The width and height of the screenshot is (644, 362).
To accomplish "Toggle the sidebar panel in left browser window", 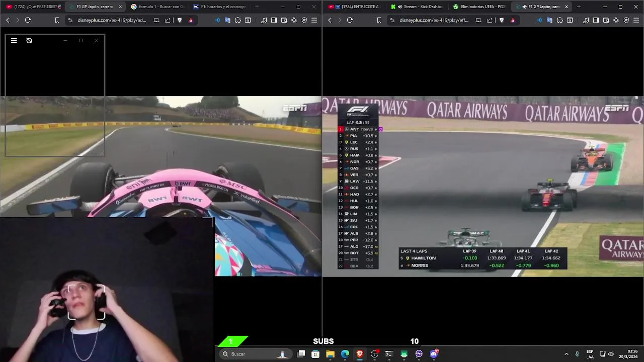I will coord(274,20).
